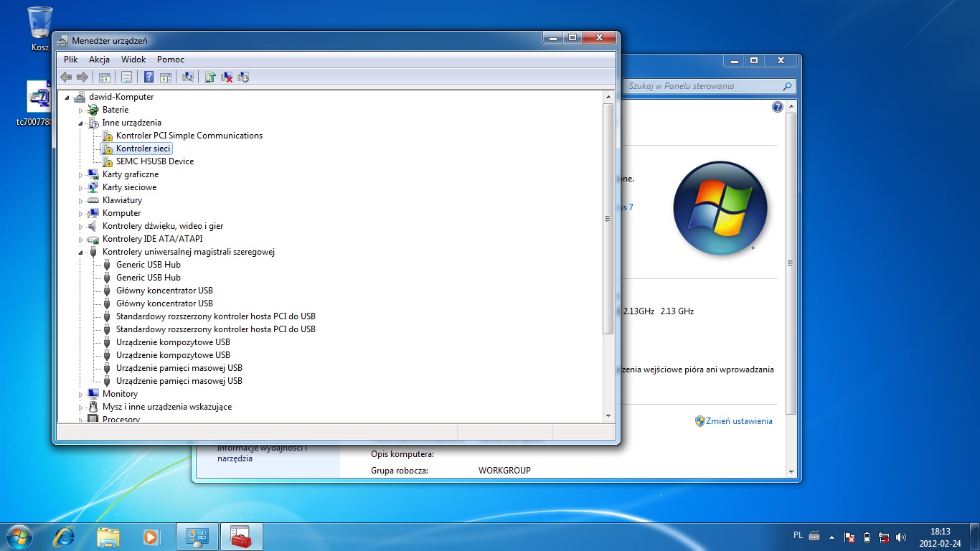980x551 pixels.
Task: Click the Baterie battery icon
Action: coord(93,110)
